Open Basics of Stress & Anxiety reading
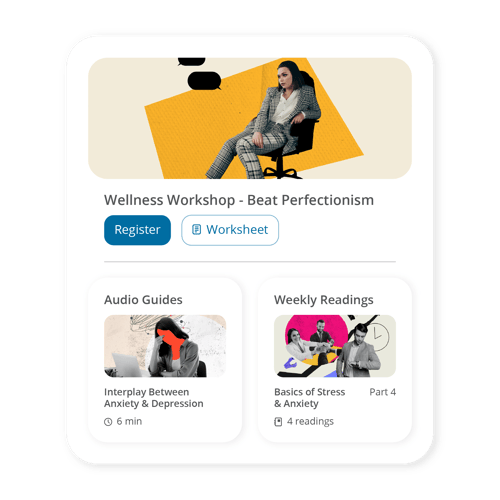This screenshot has width=500, height=500. pyautogui.click(x=309, y=398)
